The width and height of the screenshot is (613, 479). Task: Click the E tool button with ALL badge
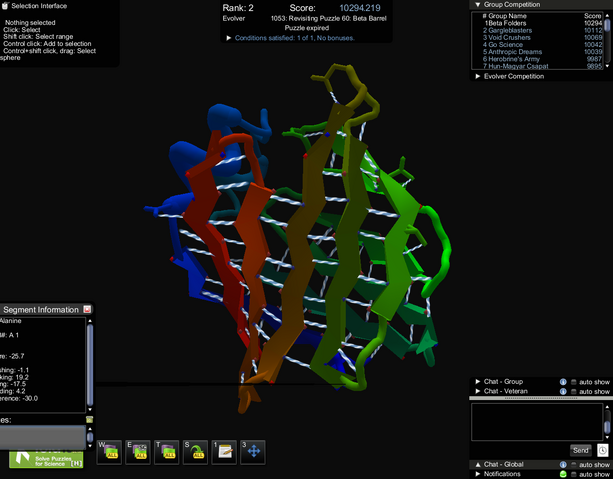[138, 452]
